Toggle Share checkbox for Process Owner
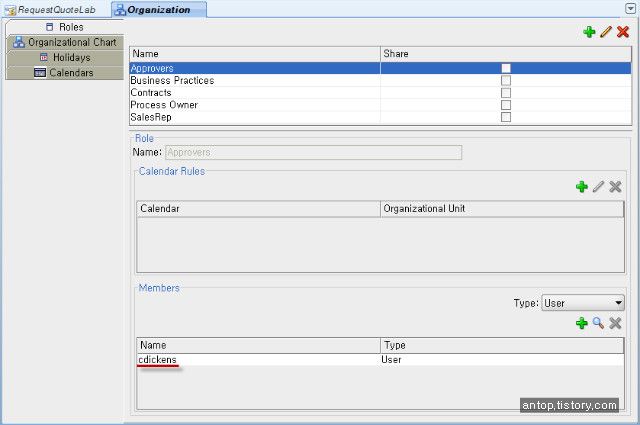Viewport: 640px width, 425px height. pyautogui.click(x=506, y=105)
